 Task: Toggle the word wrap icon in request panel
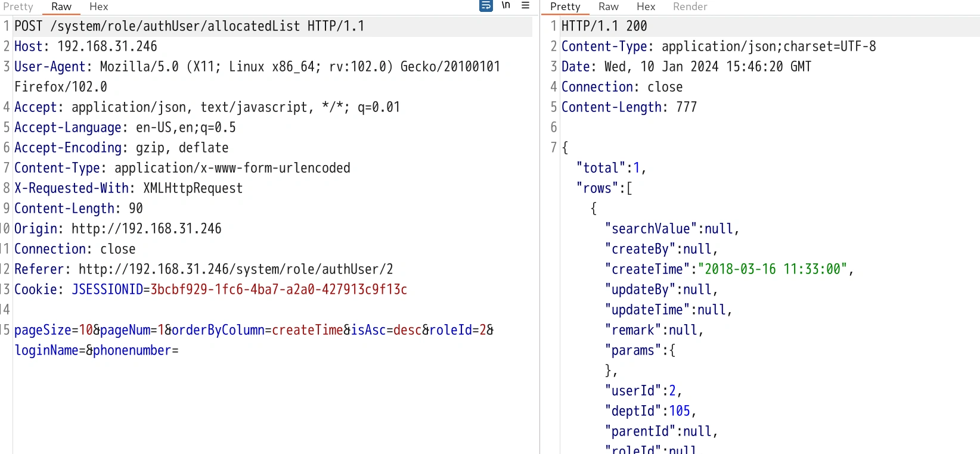[486, 6]
